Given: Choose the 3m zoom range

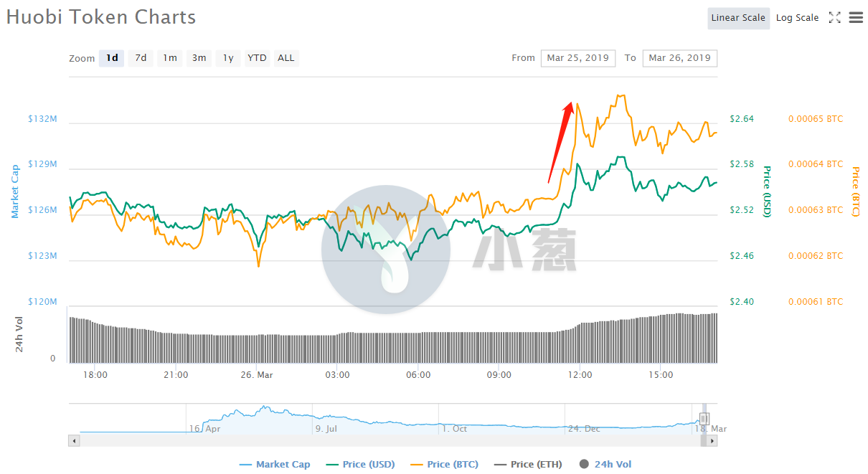Looking at the screenshot, I should [199, 58].
